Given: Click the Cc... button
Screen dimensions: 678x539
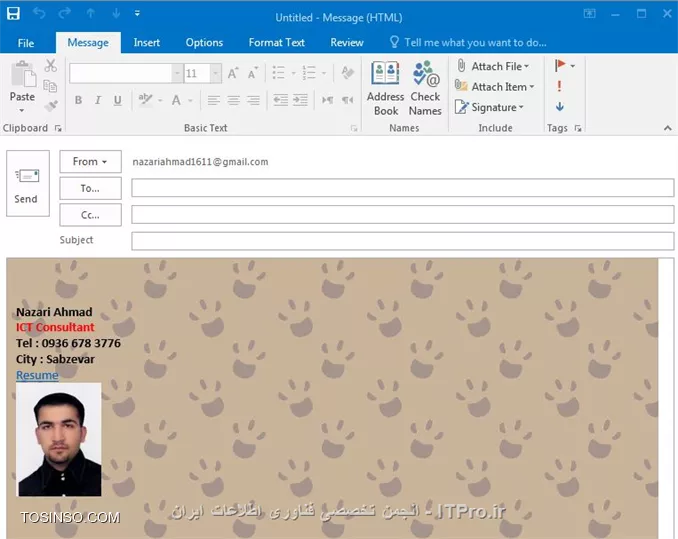Looking at the screenshot, I should pyautogui.click(x=90, y=215).
